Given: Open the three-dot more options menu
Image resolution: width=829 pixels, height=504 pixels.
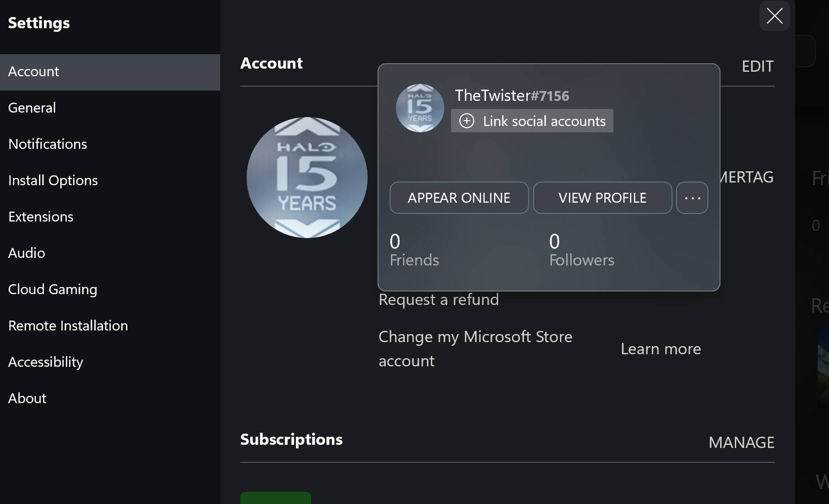Looking at the screenshot, I should tap(692, 198).
